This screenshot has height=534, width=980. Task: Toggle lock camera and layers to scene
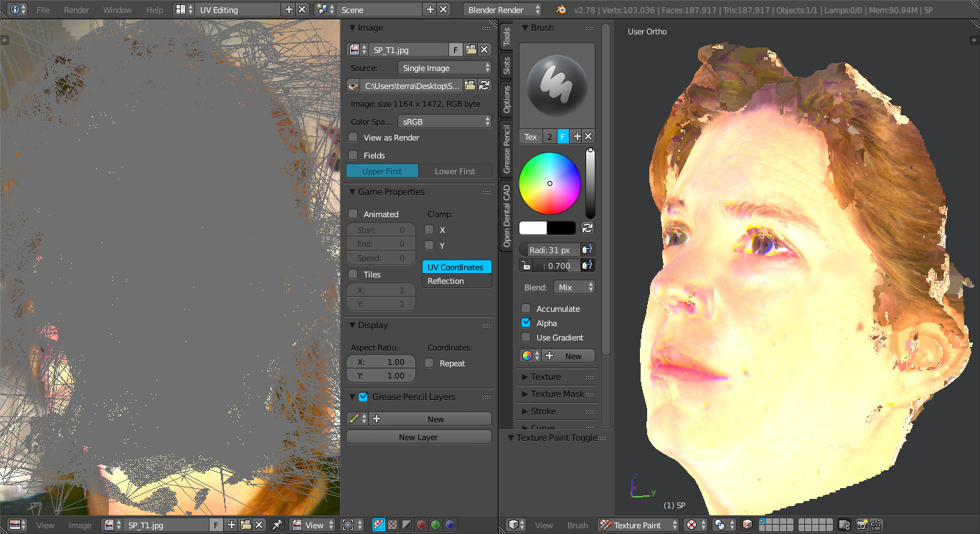click(844, 525)
